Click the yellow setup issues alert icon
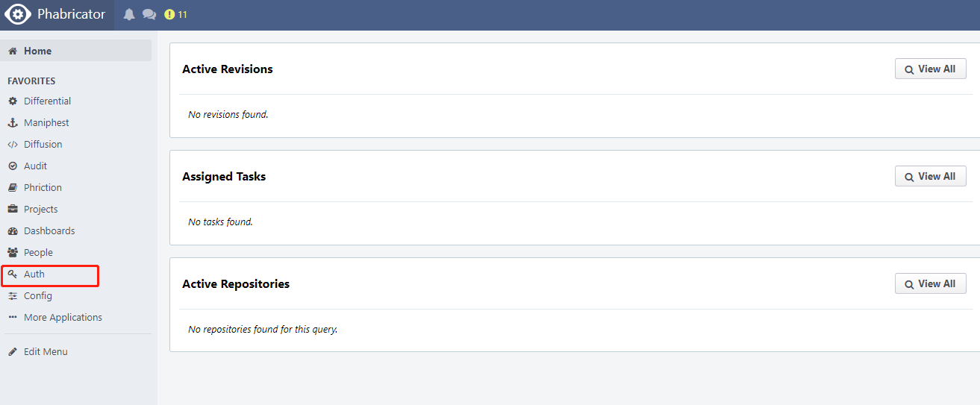This screenshot has height=405, width=980. [169, 14]
